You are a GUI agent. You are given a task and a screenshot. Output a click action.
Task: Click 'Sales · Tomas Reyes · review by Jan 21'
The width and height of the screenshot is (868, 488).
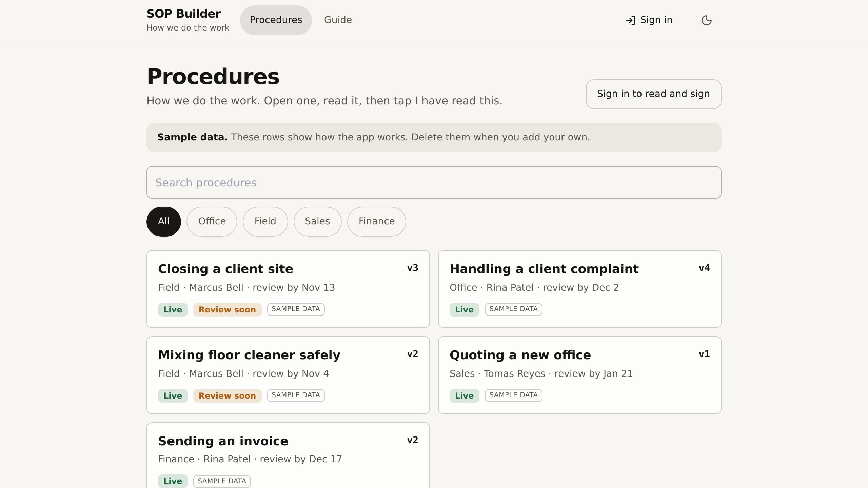(x=541, y=373)
